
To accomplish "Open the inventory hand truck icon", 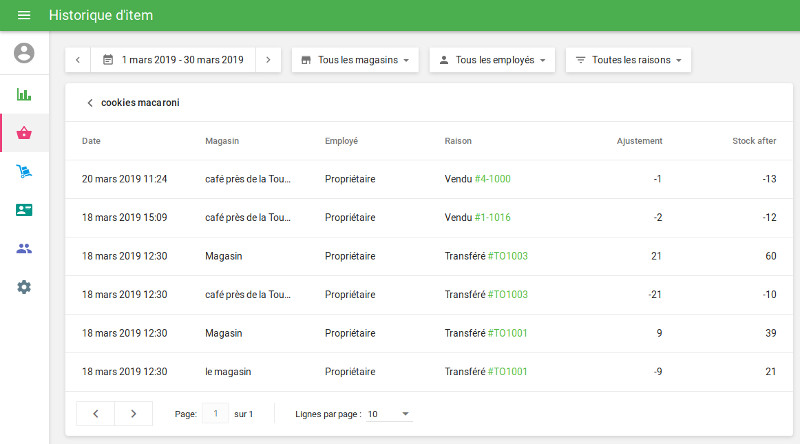I will click(x=24, y=171).
